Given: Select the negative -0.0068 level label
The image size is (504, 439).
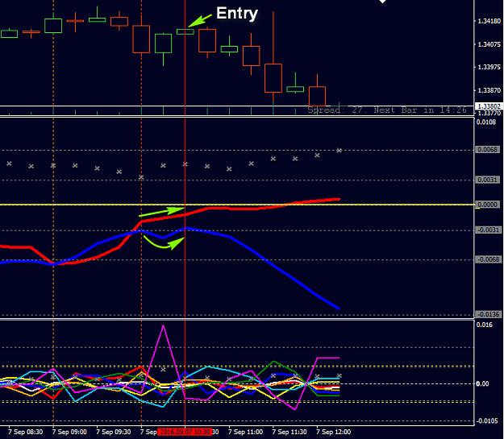Looking at the screenshot, I should coord(488,259).
